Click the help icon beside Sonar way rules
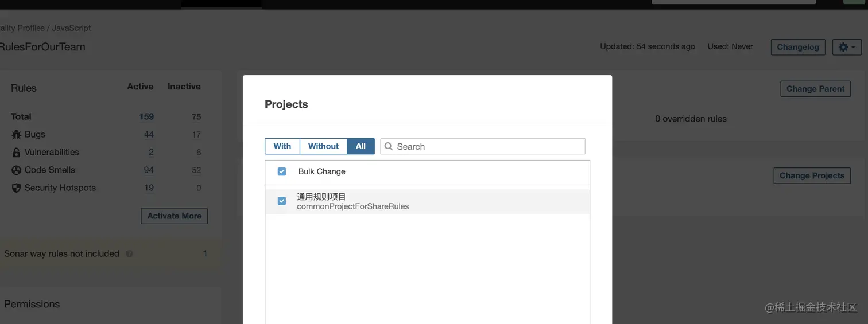 click(129, 253)
